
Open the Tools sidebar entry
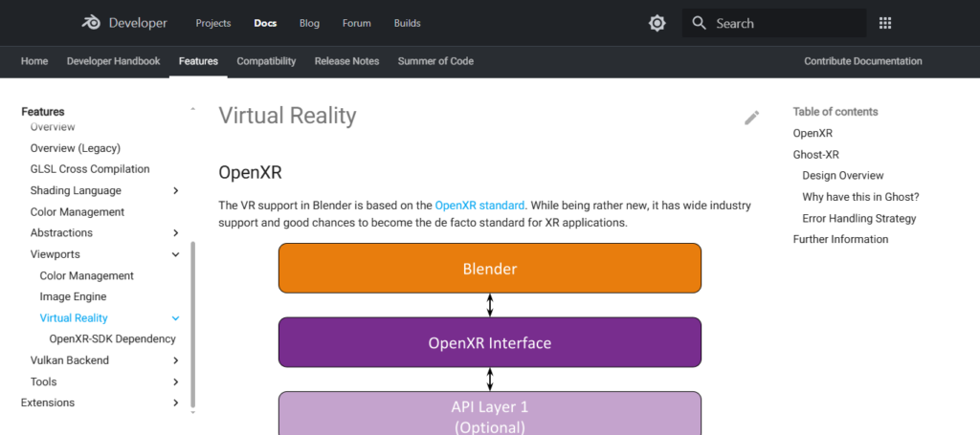click(x=44, y=381)
